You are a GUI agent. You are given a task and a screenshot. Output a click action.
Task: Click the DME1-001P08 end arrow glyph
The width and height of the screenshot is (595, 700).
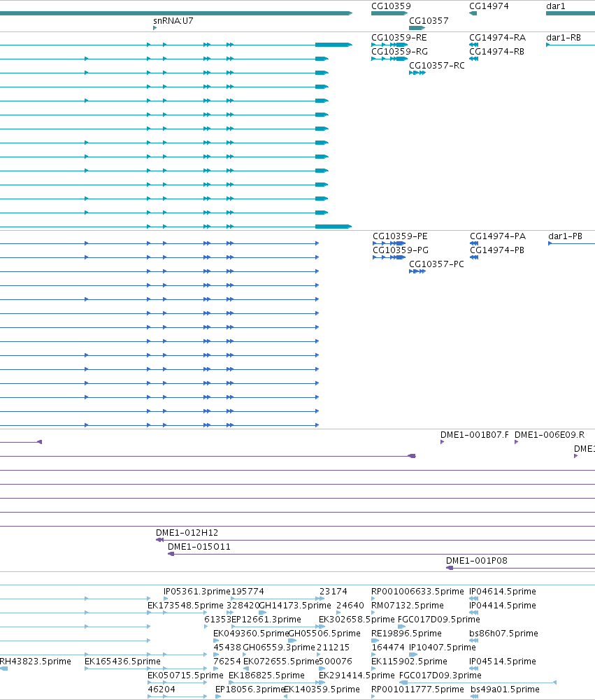[450, 568]
